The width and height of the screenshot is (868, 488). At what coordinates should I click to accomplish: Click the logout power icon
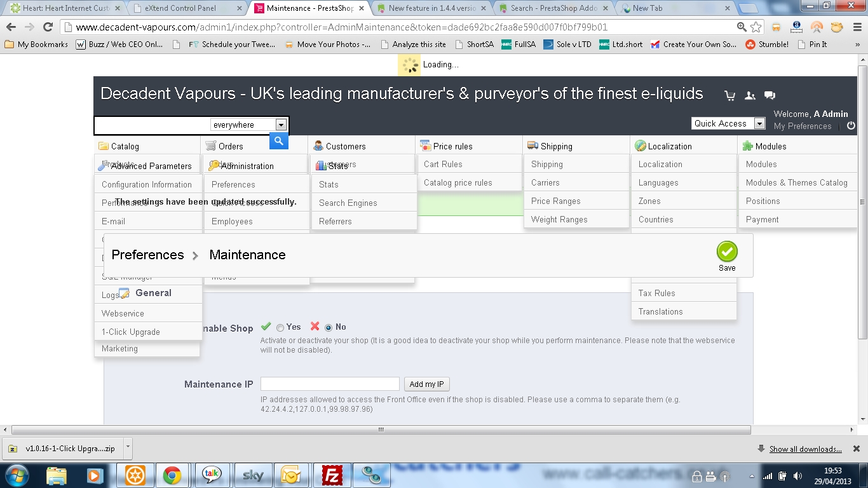point(851,126)
